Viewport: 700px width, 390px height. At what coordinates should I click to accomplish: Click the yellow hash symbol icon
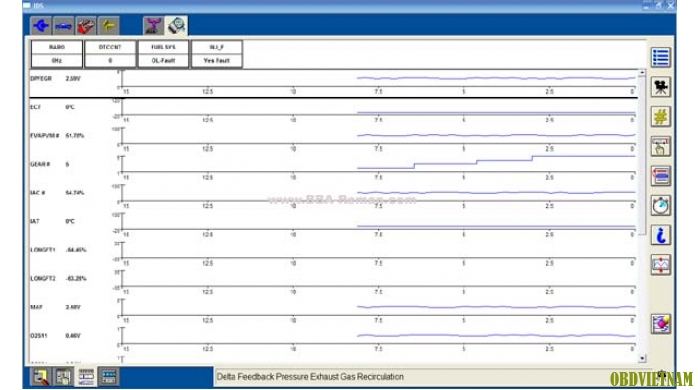click(661, 116)
